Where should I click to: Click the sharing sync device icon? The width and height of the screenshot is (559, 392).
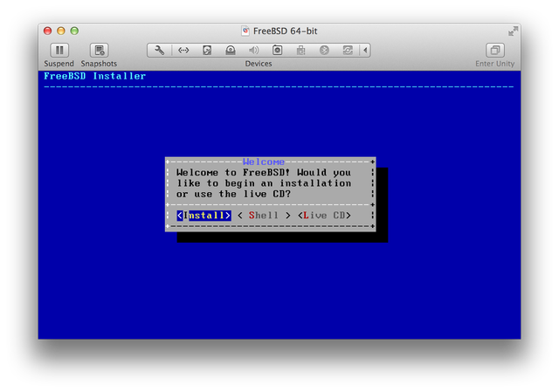(348, 51)
